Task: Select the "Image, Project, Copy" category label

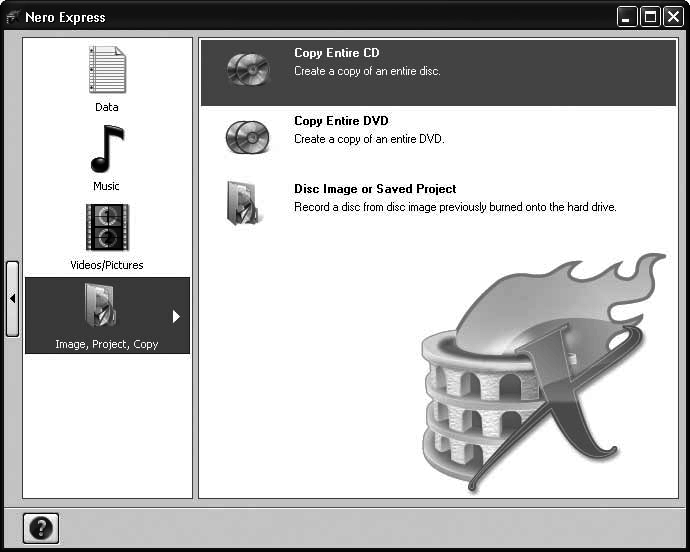Action: (x=107, y=344)
